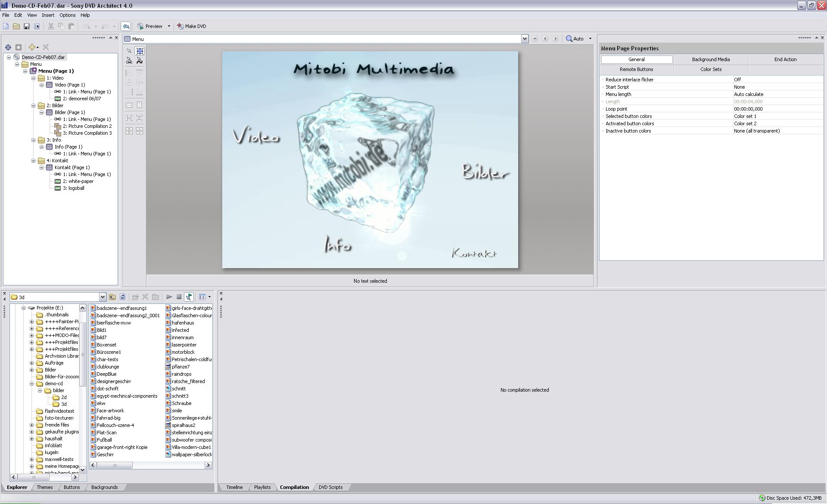Click the Cut scissors icon
The width and height of the screenshot is (827, 504).
point(51,26)
